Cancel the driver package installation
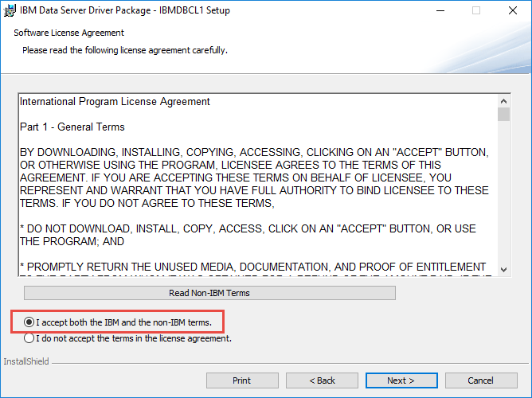The width and height of the screenshot is (532, 398). click(x=481, y=380)
